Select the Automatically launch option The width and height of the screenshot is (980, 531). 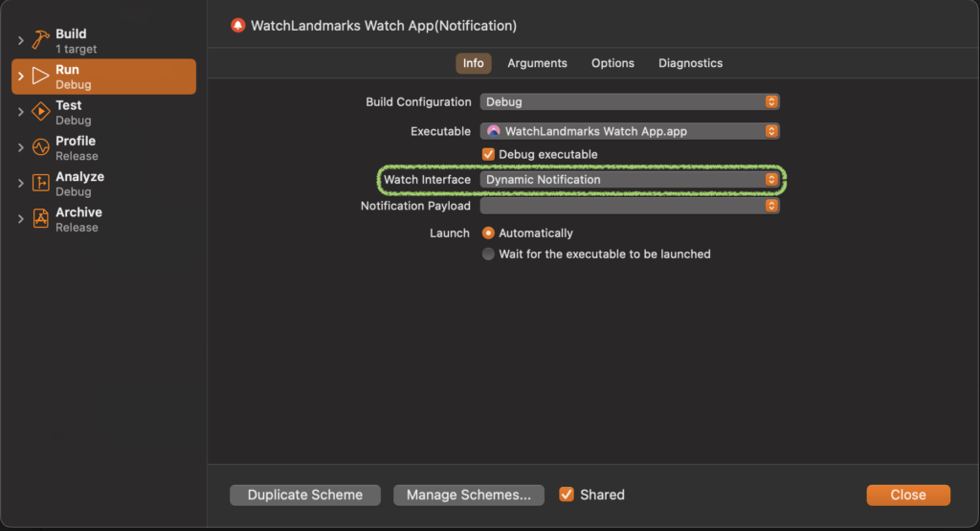coord(488,233)
